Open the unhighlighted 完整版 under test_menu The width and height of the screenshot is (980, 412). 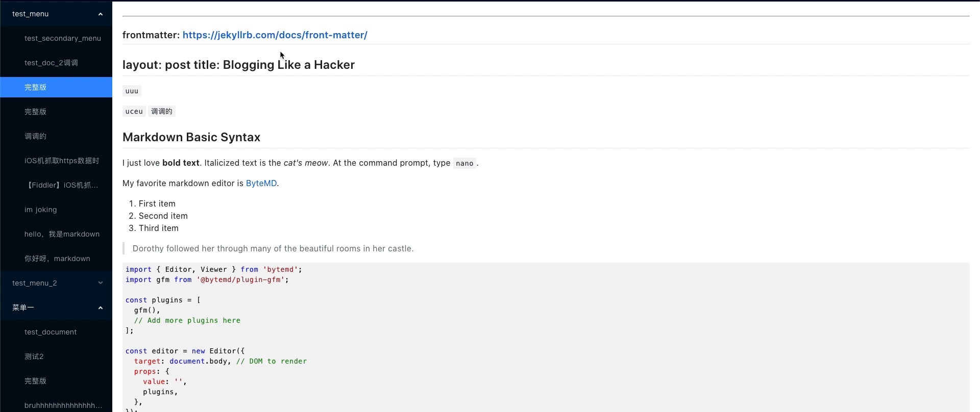click(x=56, y=112)
